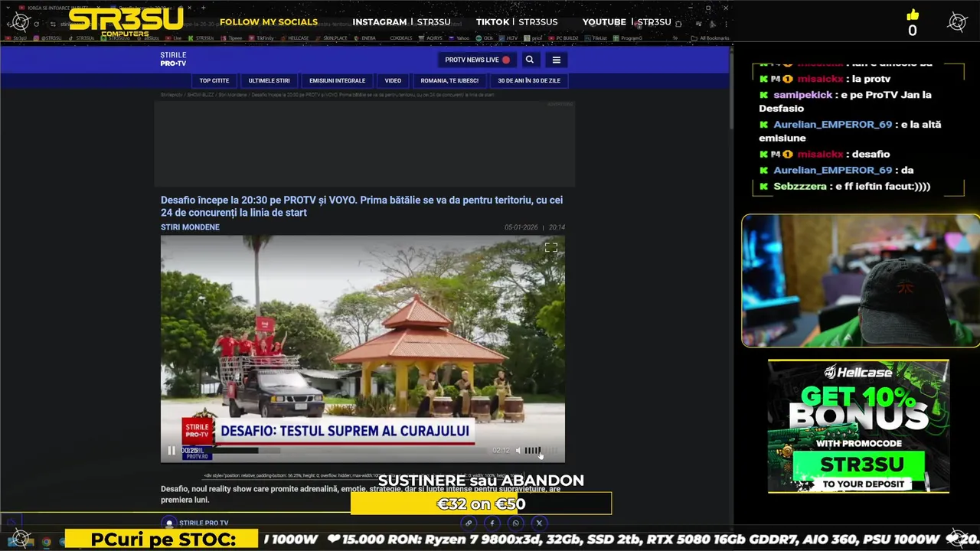980x551 pixels.
Task: Open the HELLCASE bookmark
Action: coord(296,37)
